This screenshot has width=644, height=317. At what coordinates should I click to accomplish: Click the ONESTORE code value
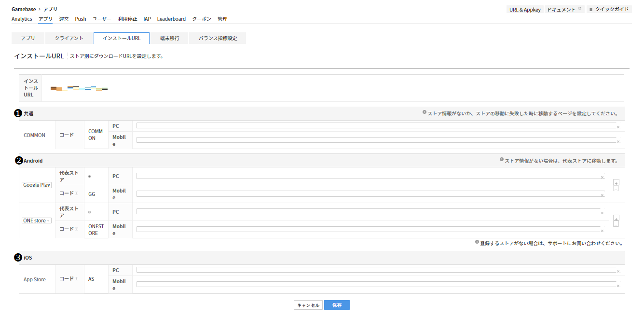(96, 230)
